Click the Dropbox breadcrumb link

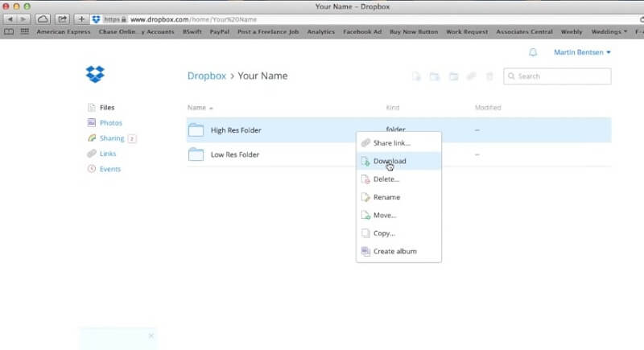(x=207, y=76)
